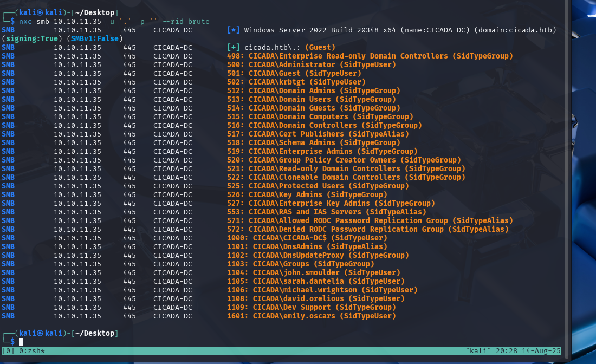Click the 1000: CICADA\CICADA-DC$ entry
This screenshot has height=364, width=596.
click(307, 238)
